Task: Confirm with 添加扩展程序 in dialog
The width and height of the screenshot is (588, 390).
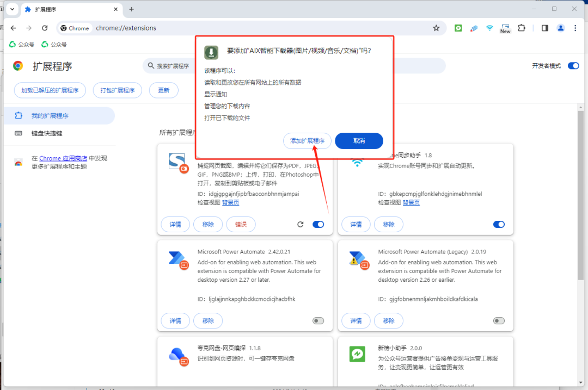Action: pos(307,141)
